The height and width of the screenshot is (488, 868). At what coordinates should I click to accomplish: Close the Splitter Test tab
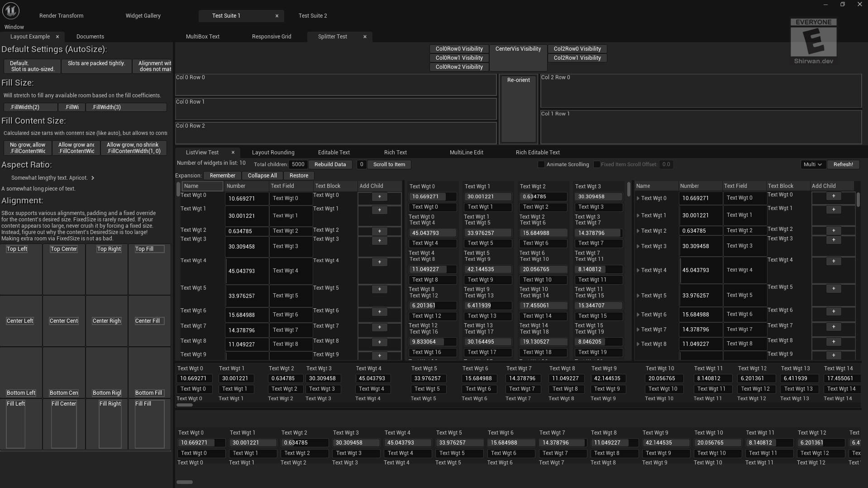[365, 37]
